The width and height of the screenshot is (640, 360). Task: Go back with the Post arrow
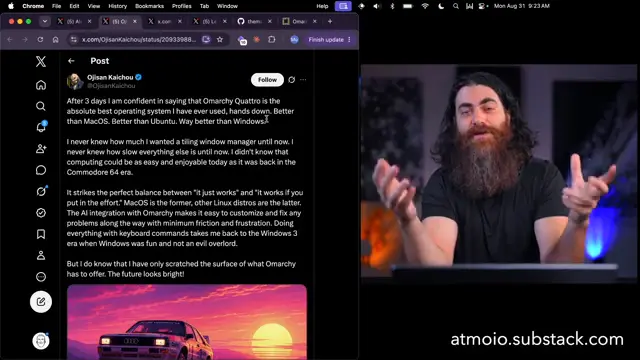click(71, 61)
